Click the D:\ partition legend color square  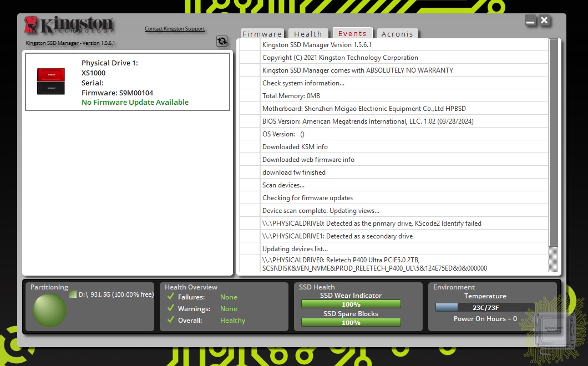(x=73, y=294)
